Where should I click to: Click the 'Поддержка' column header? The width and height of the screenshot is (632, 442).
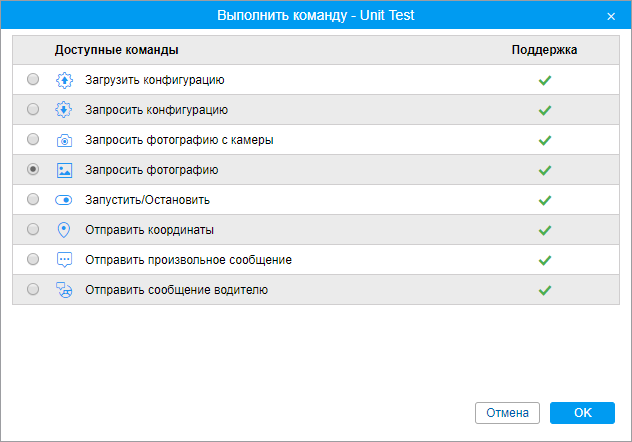pos(544,49)
